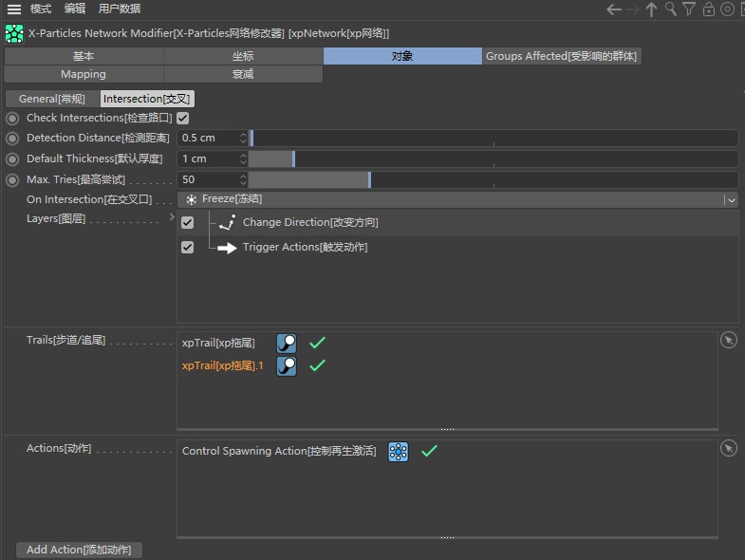Image resolution: width=745 pixels, height=560 pixels.
Task: Switch to the 衰减 tab
Action: [243, 74]
